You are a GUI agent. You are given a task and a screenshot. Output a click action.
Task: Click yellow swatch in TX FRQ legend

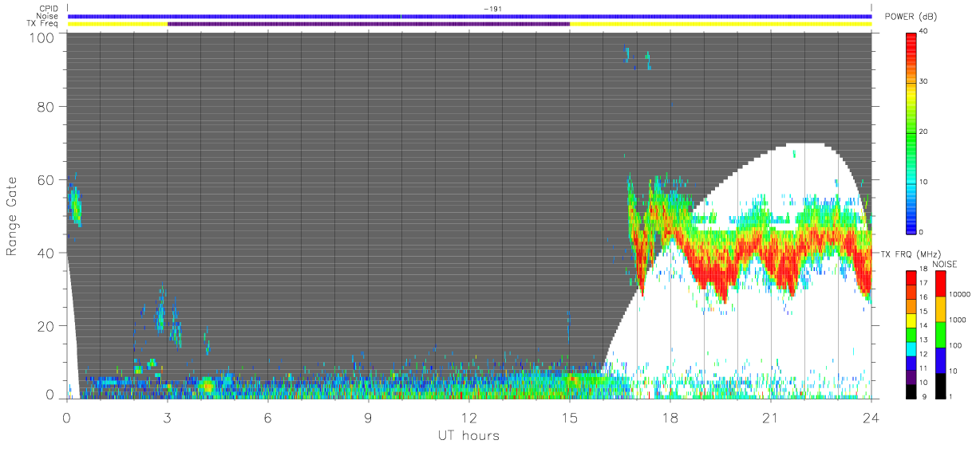point(913,319)
